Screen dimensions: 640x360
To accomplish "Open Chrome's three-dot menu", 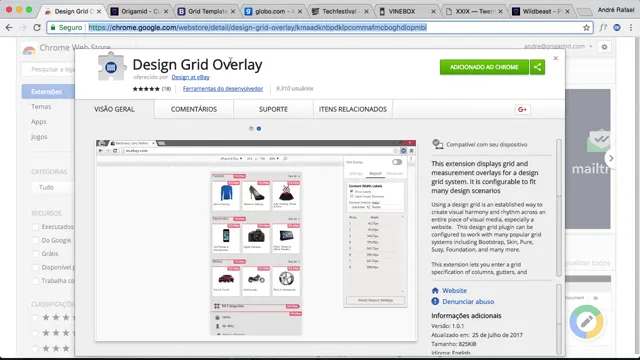I will click(x=631, y=27).
